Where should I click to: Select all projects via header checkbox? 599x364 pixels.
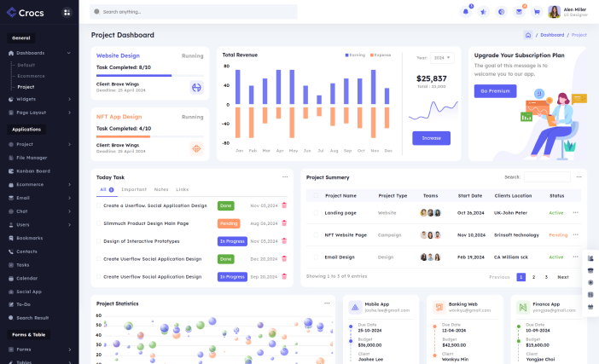coord(315,195)
